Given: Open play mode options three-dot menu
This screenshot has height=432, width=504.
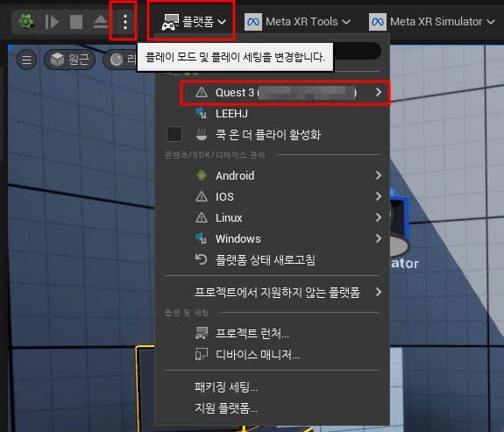Looking at the screenshot, I should click(125, 22).
